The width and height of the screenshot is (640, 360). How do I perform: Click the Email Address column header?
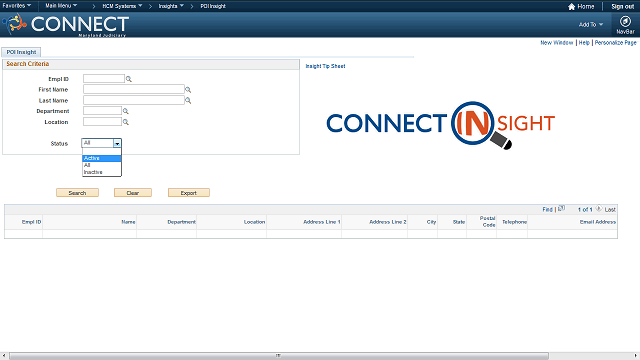pos(598,222)
